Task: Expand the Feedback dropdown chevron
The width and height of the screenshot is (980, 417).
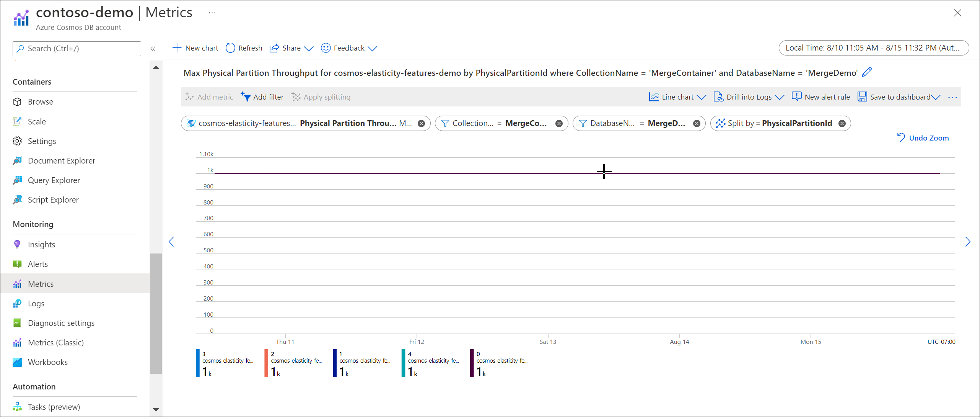Action: [375, 47]
